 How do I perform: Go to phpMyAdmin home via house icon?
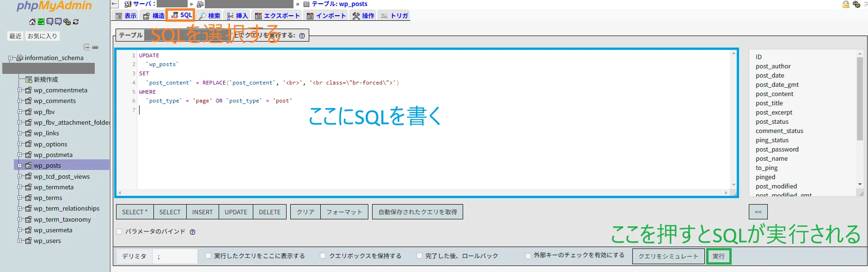32,22
